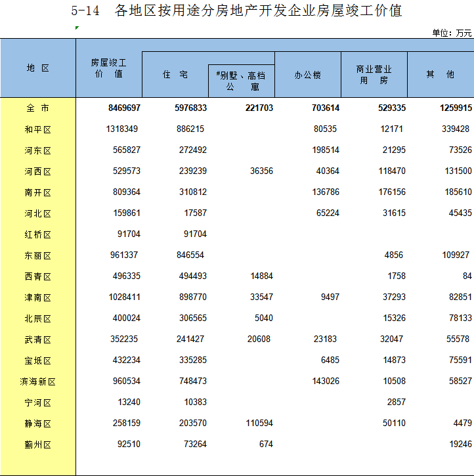Select the table title '5-14 各地区按用途分房地产开发企业房屋竣工价值'

point(237,11)
